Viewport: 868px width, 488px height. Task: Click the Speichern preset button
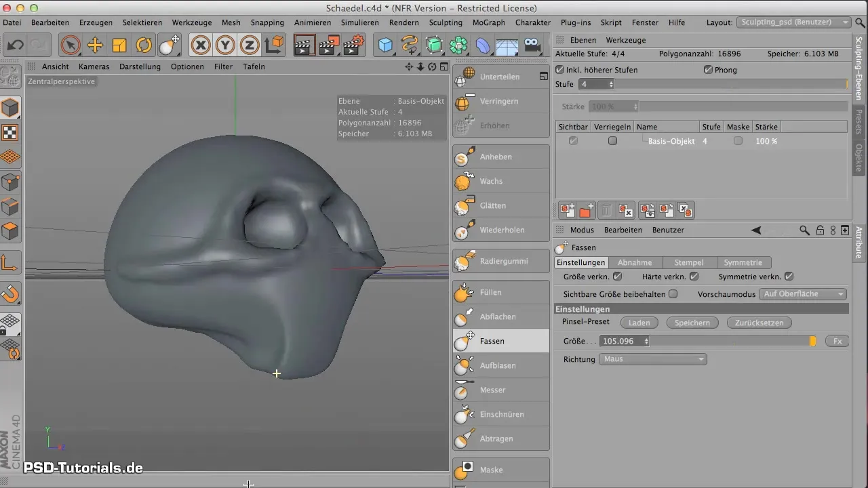692,323
